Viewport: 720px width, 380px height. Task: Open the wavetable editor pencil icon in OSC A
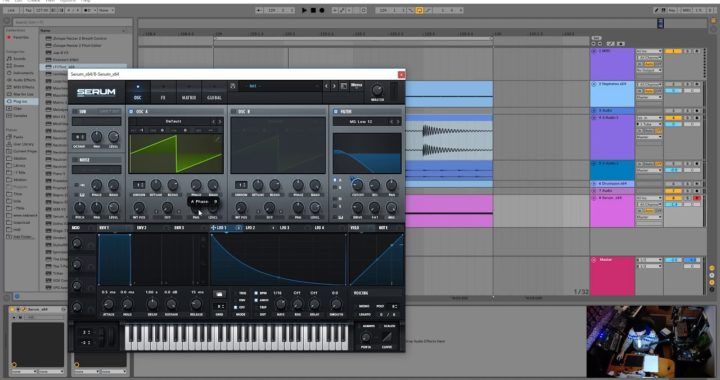tap(217, 139)
